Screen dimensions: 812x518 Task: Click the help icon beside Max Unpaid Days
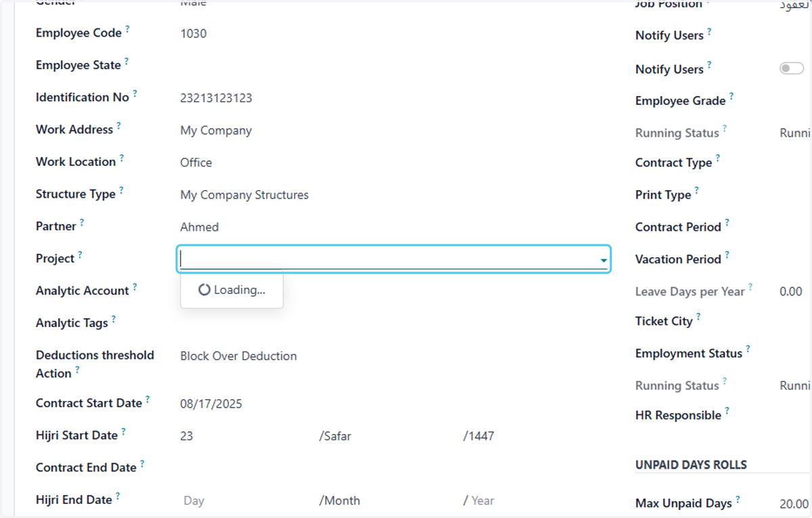(738, 500)
